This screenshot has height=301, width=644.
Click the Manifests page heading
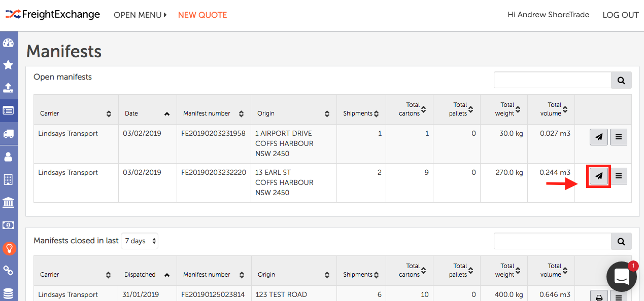64,51
